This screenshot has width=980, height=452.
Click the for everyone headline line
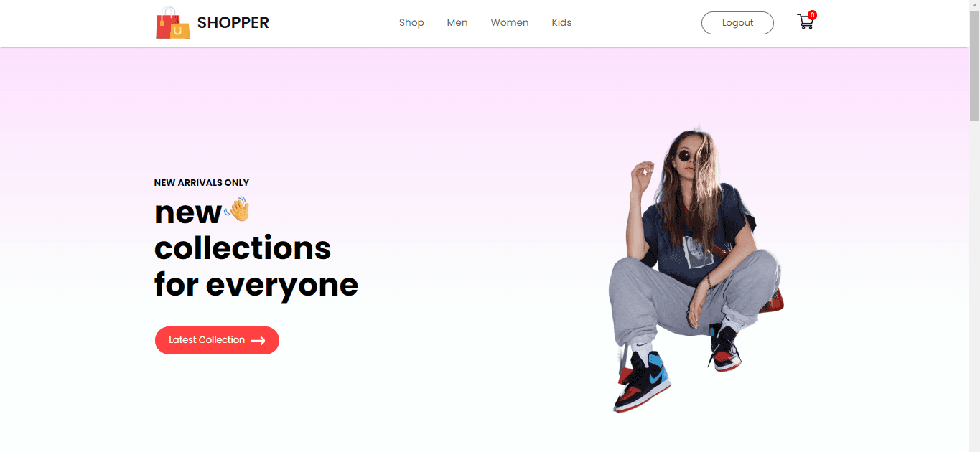(256, 285)
